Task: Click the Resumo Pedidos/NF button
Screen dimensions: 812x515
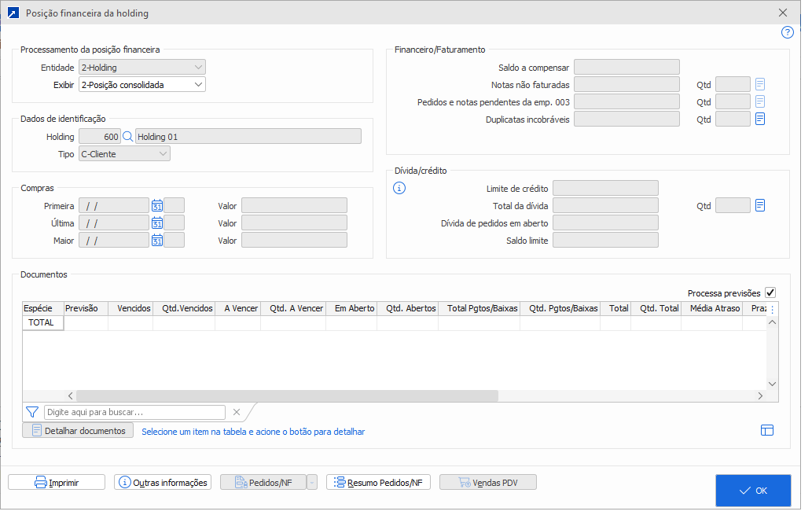Action: 378,483
